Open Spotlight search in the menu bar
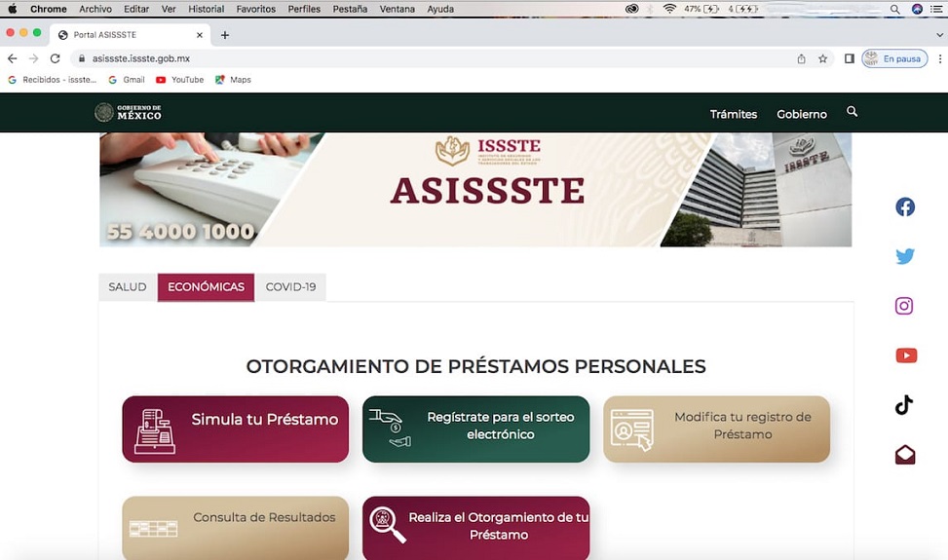The image size is (948, 560). pyautogui.click(x=894, y=9)
